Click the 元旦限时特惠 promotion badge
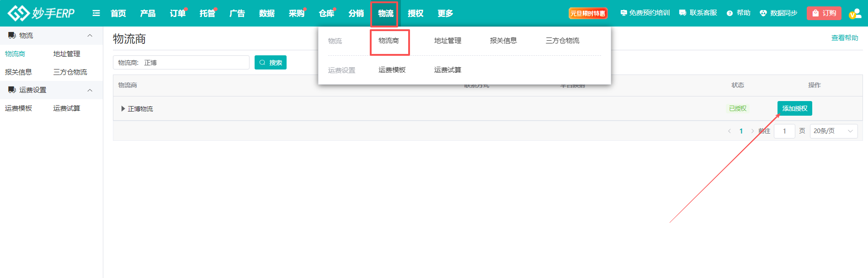The width and height of the screenshot is (868, 278). coord(587,13)
